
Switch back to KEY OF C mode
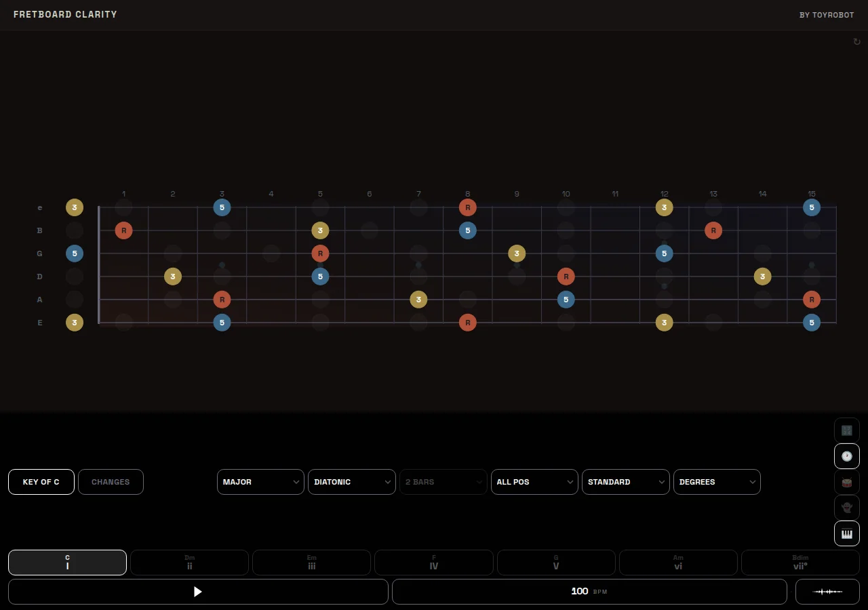pyautogui.click(x=41, y=482)
